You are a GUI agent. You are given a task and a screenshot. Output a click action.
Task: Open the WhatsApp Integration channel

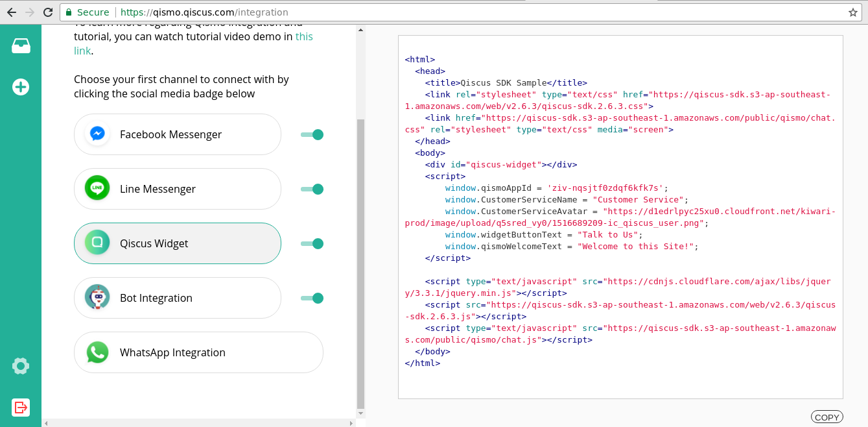click(x=198, y=352)
